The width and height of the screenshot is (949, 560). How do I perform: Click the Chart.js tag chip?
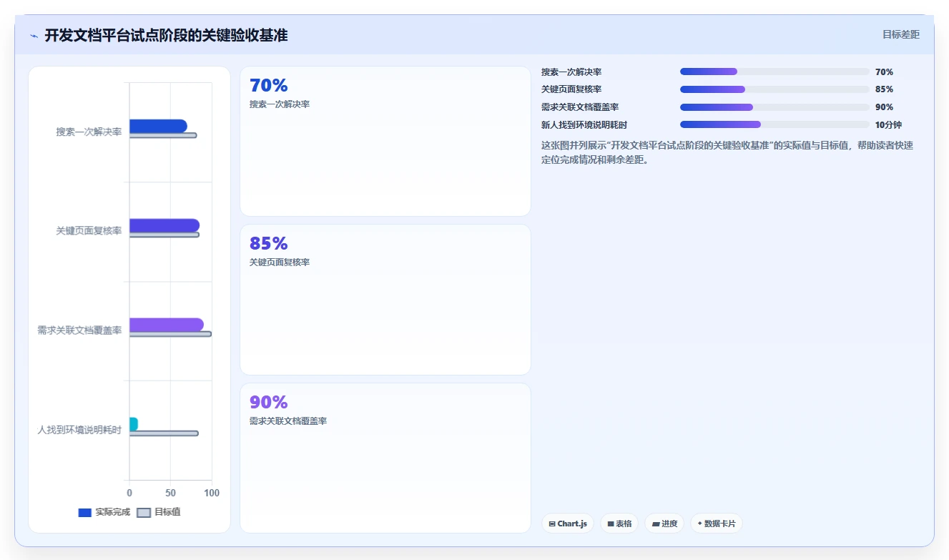(x=567, y=524)
